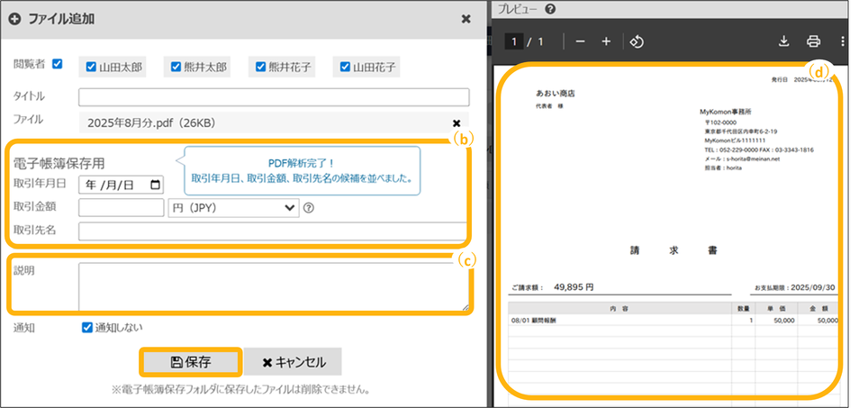868x408 pixels.
Task: Toggle the 閲覧者 select-all checkbox
Action: coord(58,64)
